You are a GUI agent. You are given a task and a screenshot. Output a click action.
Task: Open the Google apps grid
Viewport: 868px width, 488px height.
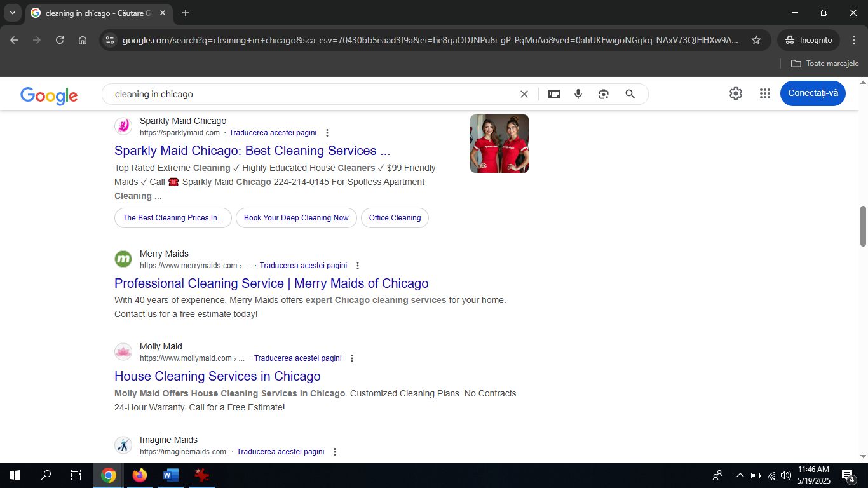(x=764, y=93)
